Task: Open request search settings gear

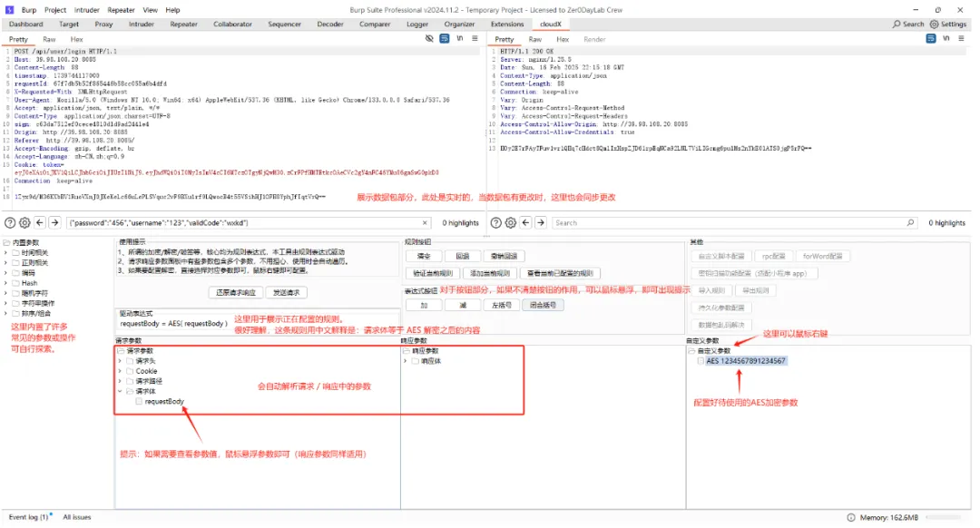Action: (x=25, y=222)
